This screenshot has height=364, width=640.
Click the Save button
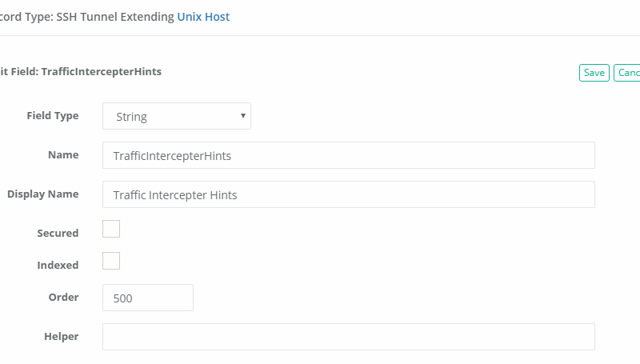[x=594, y=73]
